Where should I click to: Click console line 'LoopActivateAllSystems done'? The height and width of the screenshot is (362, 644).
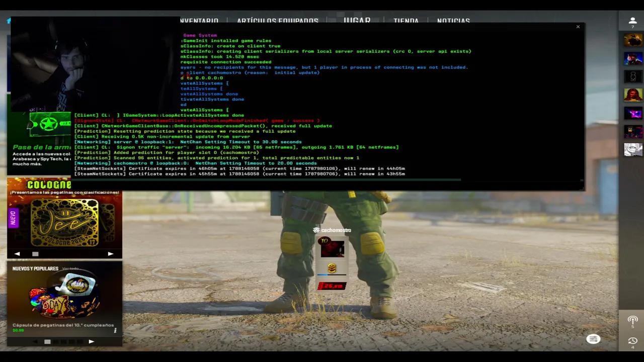[159, 115]
